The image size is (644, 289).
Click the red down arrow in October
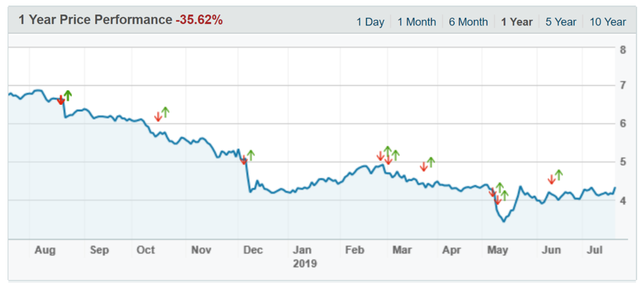158,116
